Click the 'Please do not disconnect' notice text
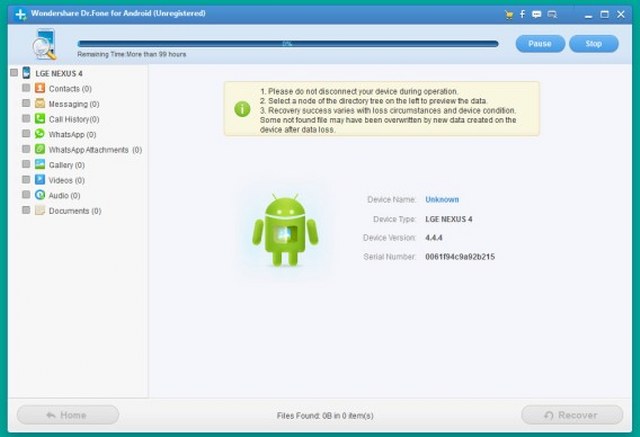This screenshot has width=640, height=437. (359, 91)
